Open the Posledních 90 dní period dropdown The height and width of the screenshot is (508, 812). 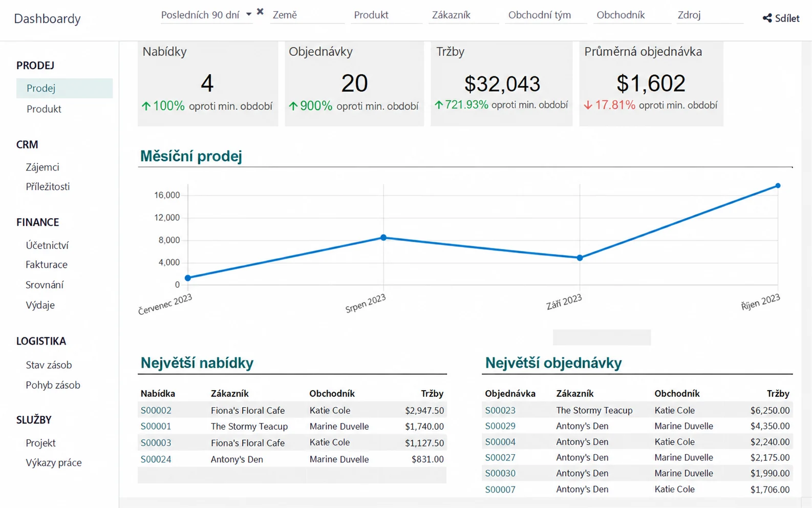(x=206, y=15)
